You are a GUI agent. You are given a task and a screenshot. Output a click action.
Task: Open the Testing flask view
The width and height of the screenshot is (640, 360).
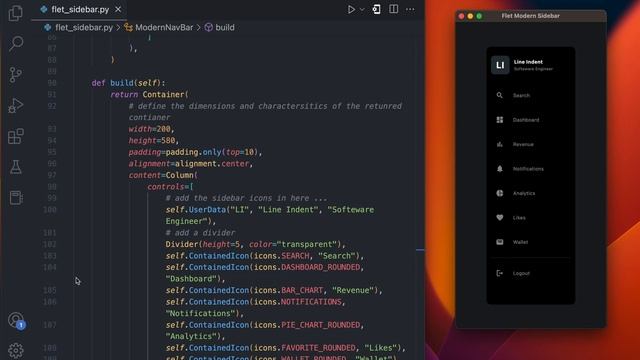[16, 167]
